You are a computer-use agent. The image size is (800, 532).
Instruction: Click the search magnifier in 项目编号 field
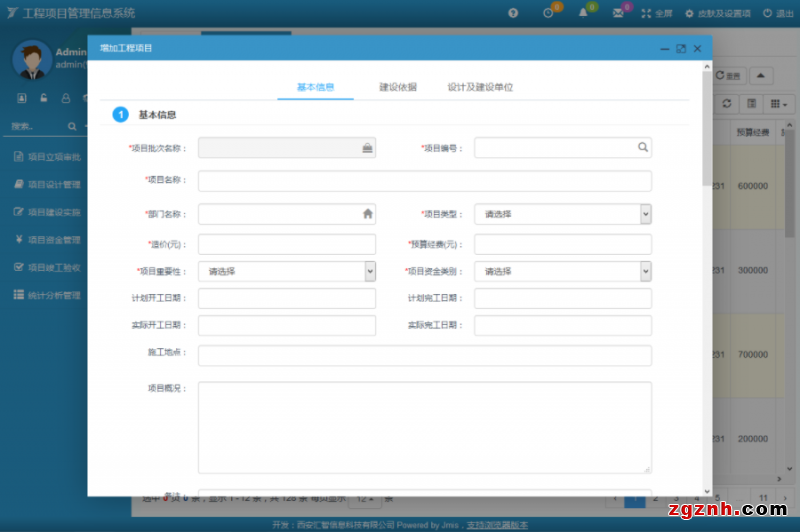[x=642, y=147]
